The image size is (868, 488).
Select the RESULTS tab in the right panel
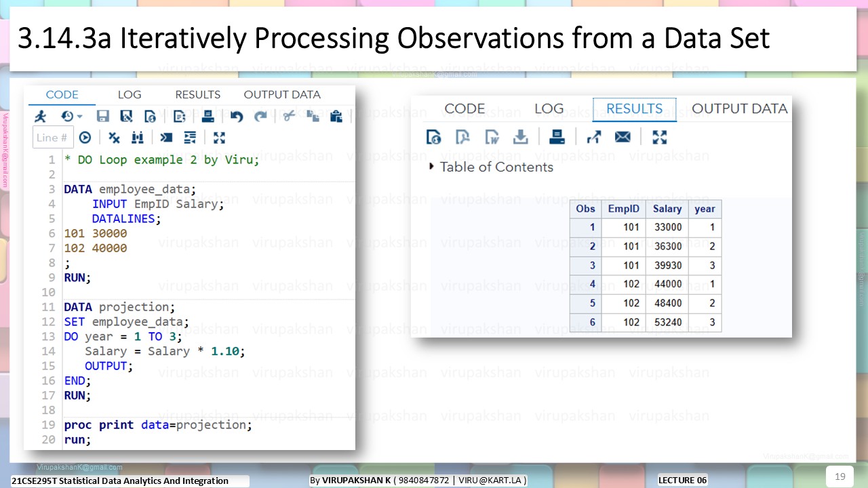pyautogui.click(x=634, y=109)
